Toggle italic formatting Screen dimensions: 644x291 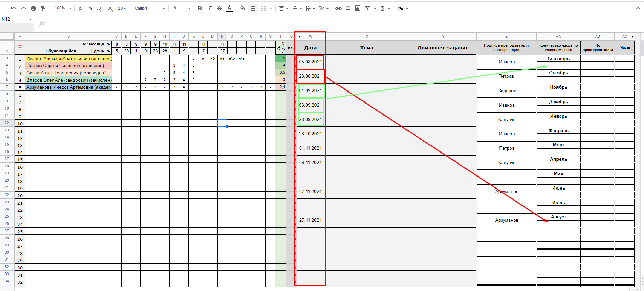click(x=209, y=8)
